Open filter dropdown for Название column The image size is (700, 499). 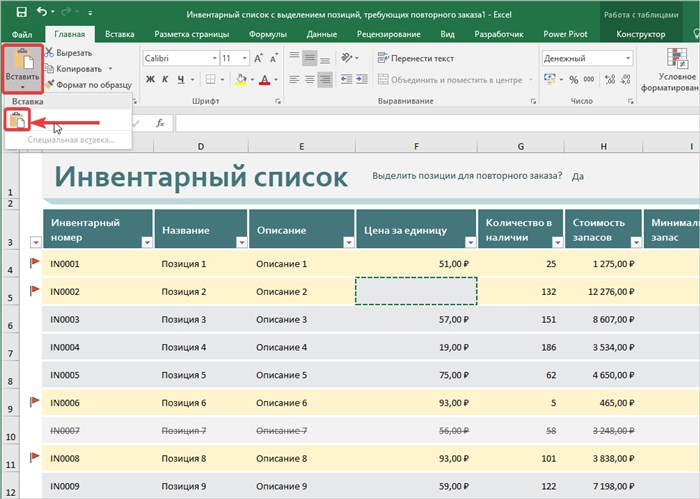(x=242, y=242)
